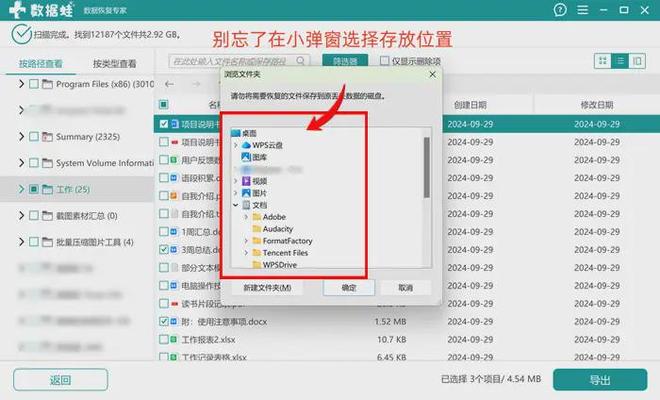Close the 浏览文件夹 dialog
This screenshot has width=660, height=400.
432,75
